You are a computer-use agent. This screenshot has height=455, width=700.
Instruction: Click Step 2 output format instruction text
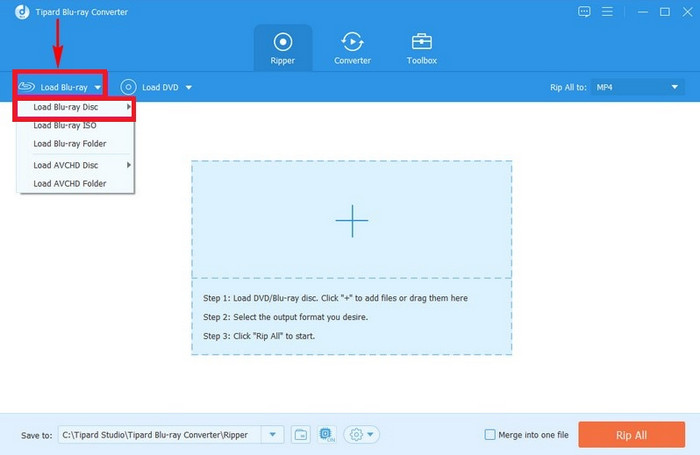pyautogui.click(x=285, y=317)
